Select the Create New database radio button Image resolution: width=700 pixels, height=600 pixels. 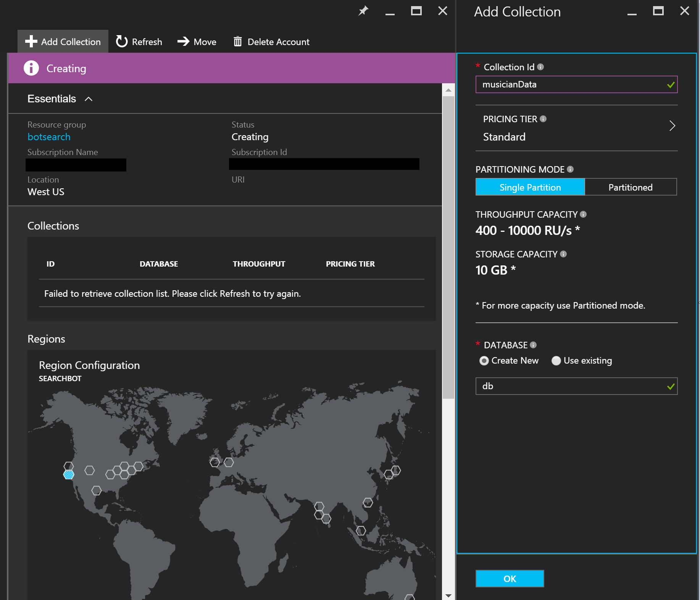(484, 361)
